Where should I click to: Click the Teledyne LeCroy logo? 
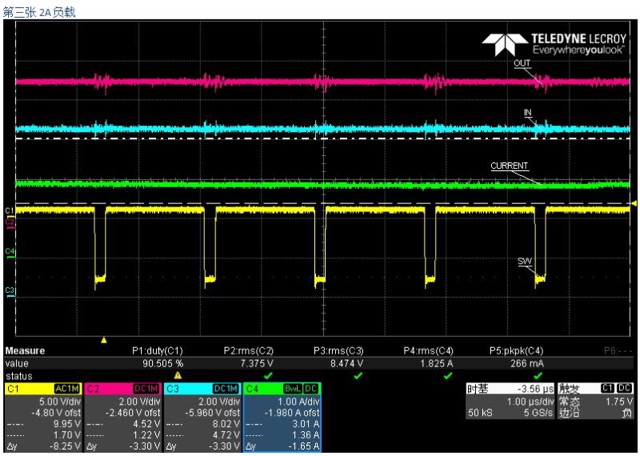pos(553,44)
